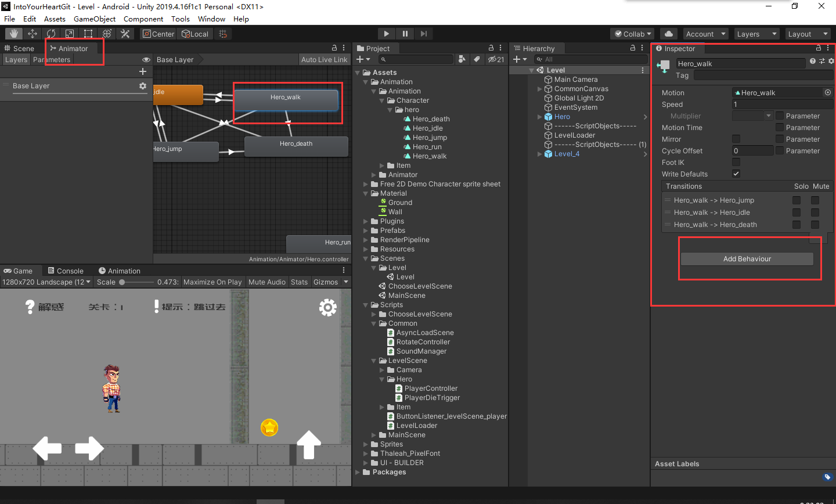Open the Component menu

143,19
